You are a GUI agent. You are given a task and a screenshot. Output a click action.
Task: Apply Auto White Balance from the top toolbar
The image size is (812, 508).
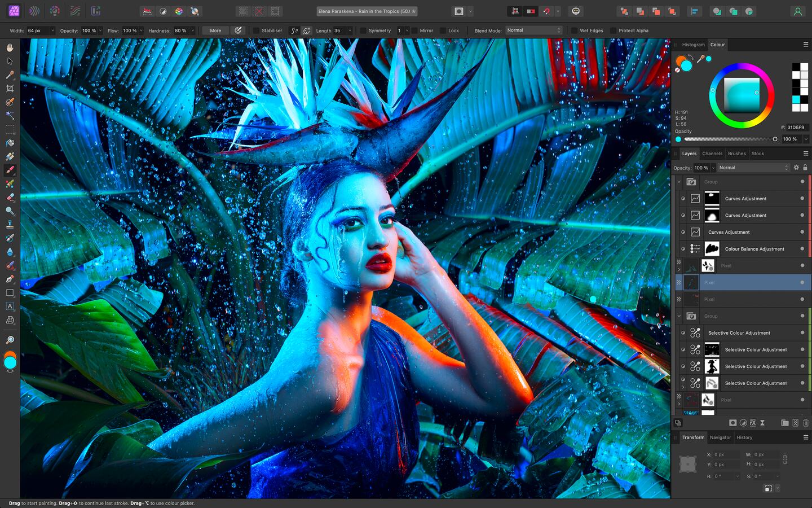tap(195, 11)
